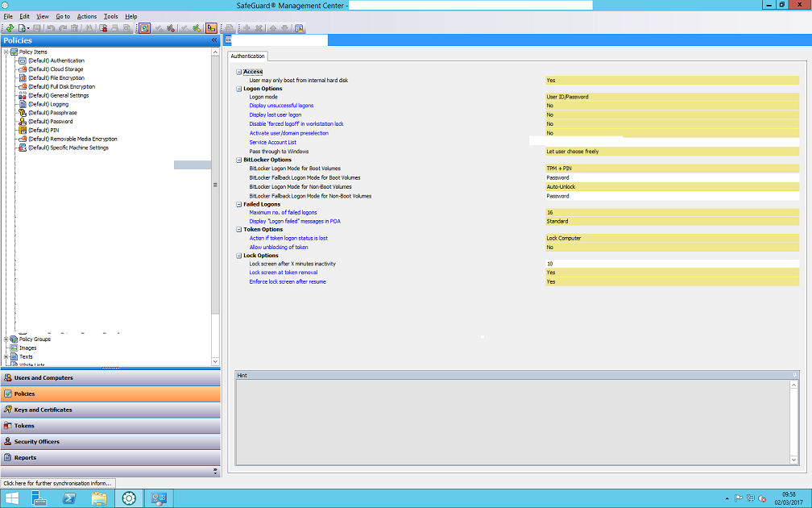Open the Help menu
The height and width of the screenshot is (508, 812).
(x=131, y=17)
